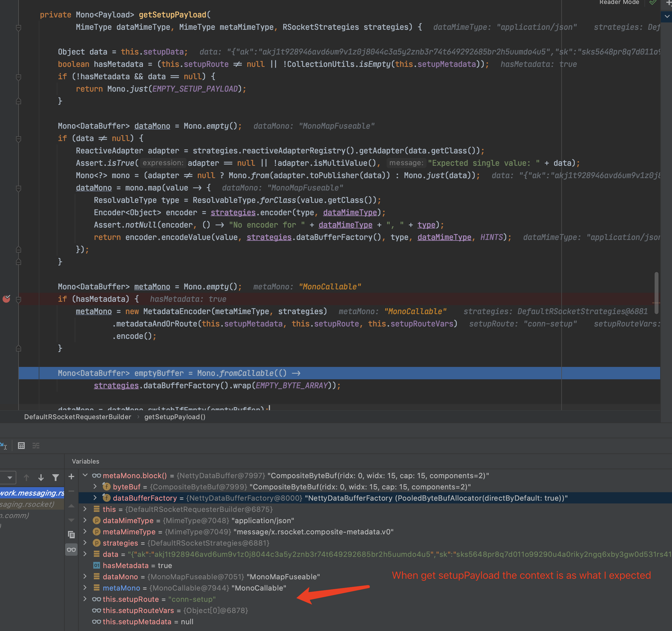Screen dimensions: 672x631
Task: Expand the dataBufferFactory node
Action: 95,498
